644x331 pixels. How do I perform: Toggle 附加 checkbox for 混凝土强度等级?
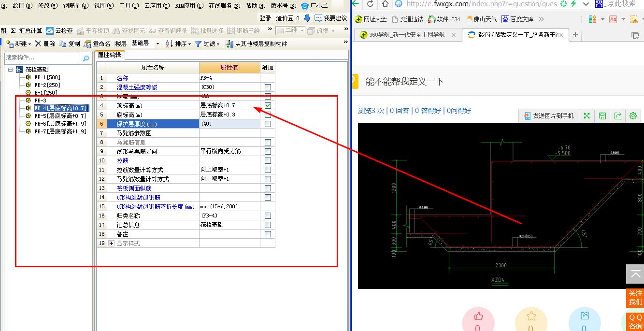(x=268, y=87)
